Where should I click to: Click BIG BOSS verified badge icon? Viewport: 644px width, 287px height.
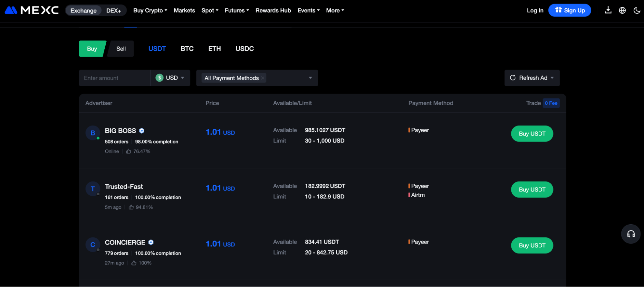[142, 131]
